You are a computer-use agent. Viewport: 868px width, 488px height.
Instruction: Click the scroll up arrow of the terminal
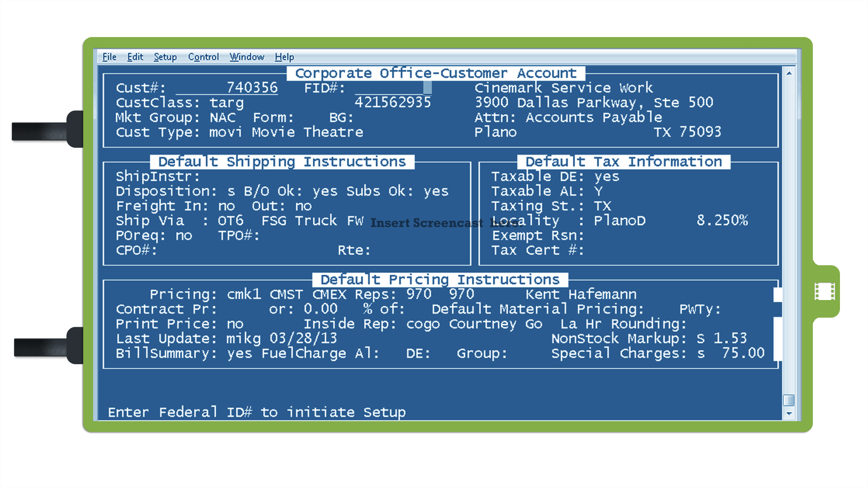pos(789,73)
